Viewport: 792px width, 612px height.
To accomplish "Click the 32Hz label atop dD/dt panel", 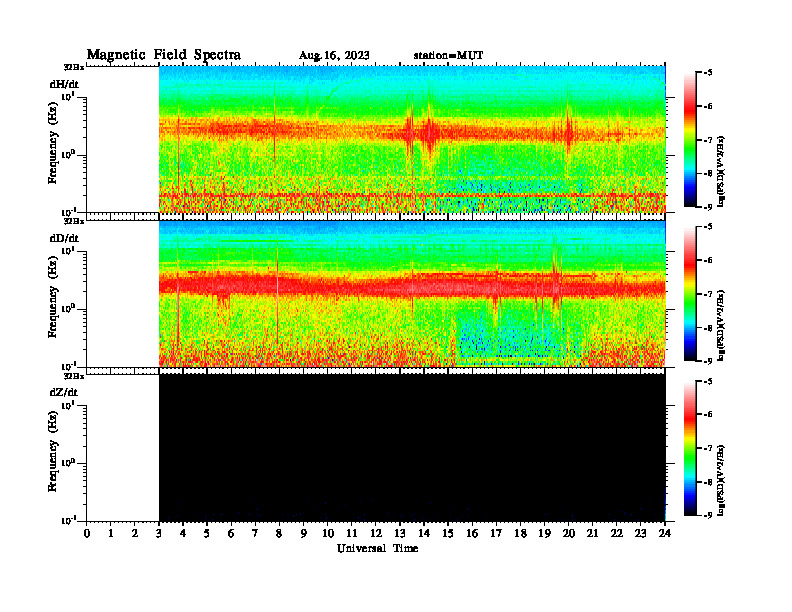I will point(74,221).
